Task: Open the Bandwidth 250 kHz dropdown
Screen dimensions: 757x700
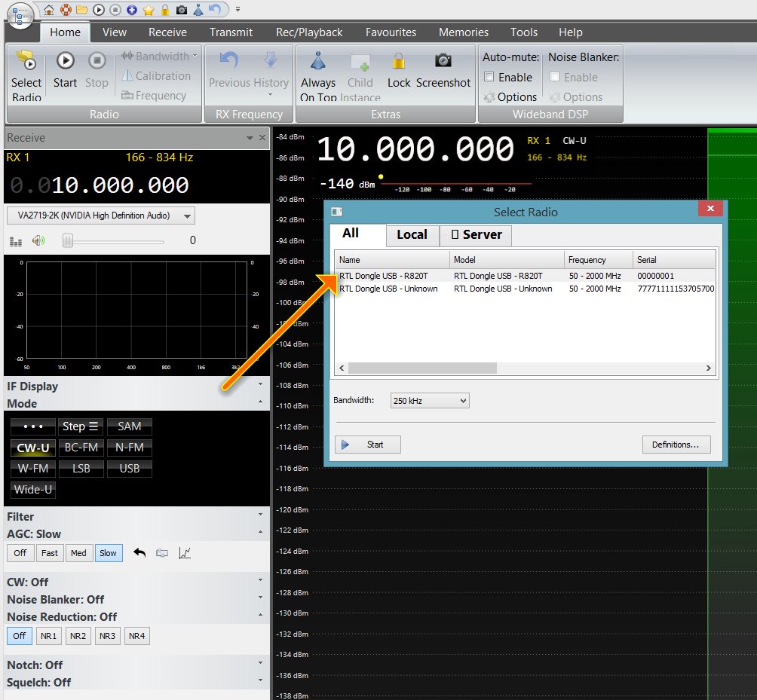Action: 430,400
